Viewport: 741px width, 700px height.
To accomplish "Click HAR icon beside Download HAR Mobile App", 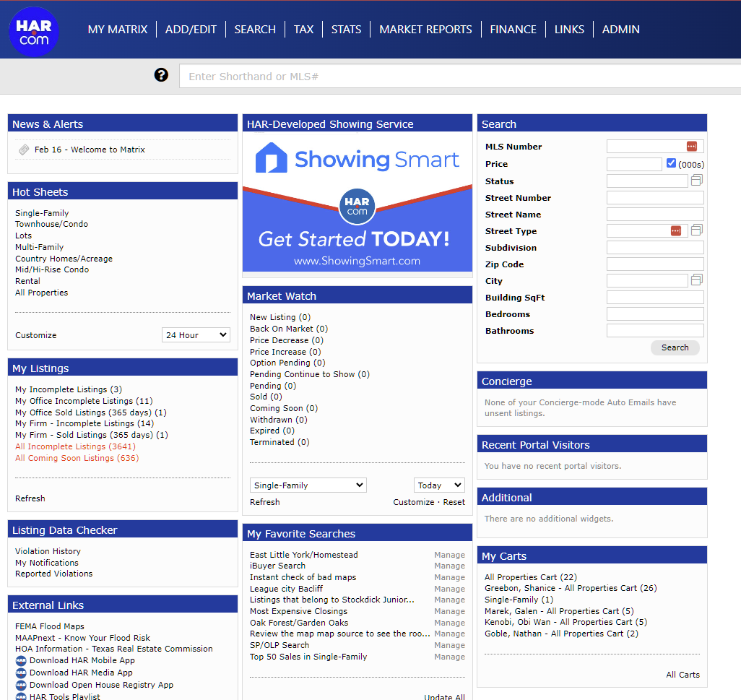I will [21, 661].
